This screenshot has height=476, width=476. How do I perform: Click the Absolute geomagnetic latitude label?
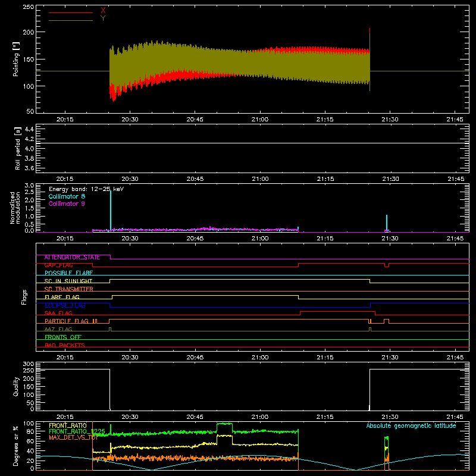click(x=411, y=425)
